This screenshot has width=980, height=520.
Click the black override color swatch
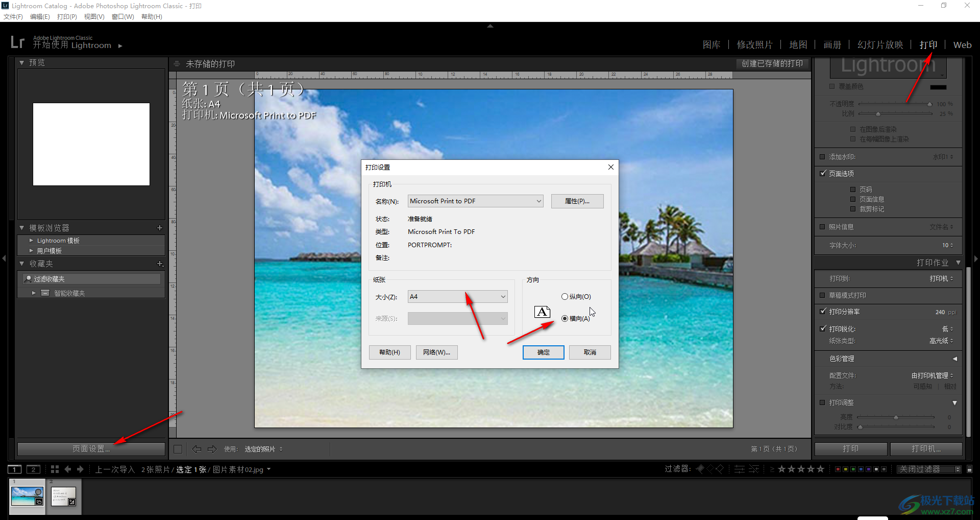(x=938, y=87)
